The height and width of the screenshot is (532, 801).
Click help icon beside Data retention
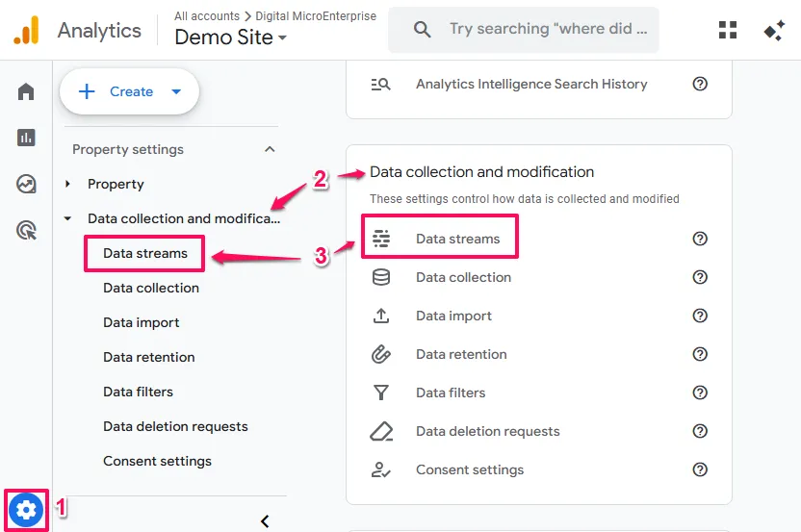[x=700, y=354]
